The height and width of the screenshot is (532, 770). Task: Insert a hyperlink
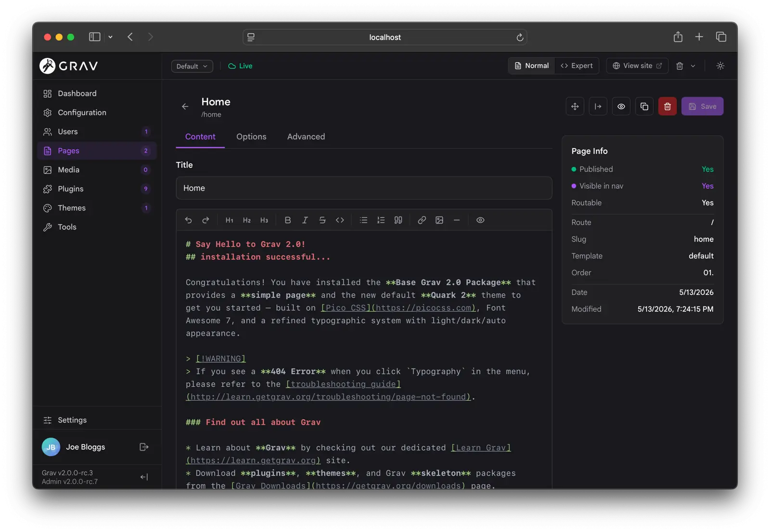coord(422,220)
